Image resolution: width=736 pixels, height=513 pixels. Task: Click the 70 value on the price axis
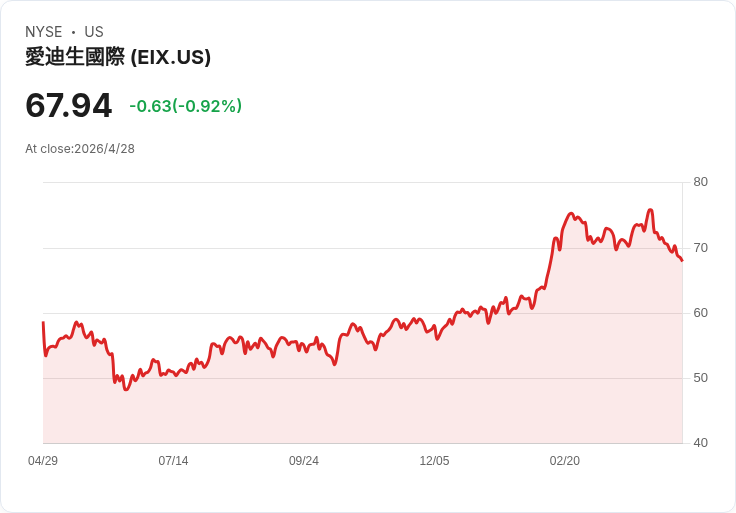pos(701,247)
